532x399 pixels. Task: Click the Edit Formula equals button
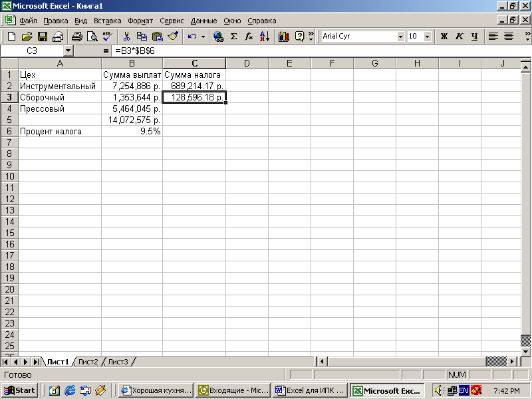tap(106, 51)
